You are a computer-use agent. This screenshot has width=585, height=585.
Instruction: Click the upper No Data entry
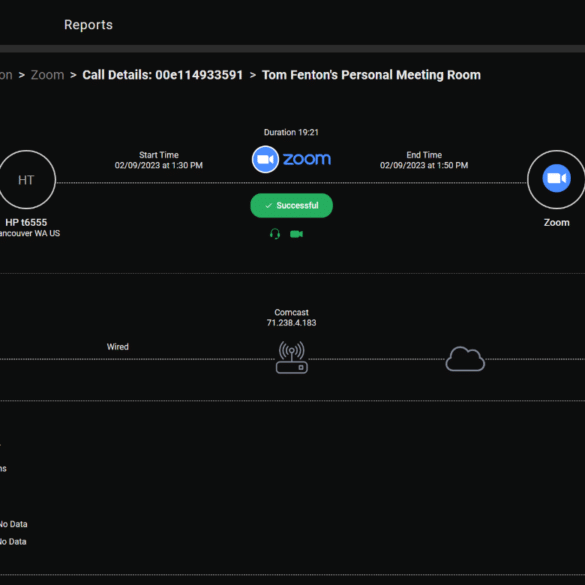[x=13, y=524]
